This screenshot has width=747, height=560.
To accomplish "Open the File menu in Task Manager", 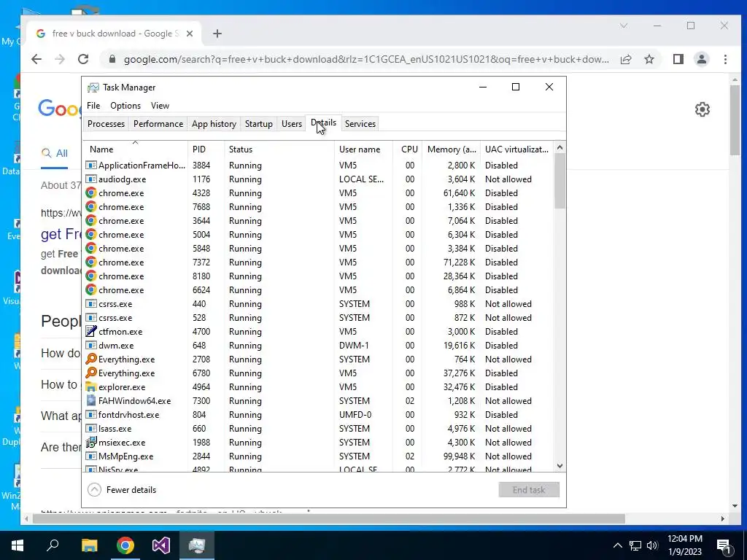I will point(93,106).
